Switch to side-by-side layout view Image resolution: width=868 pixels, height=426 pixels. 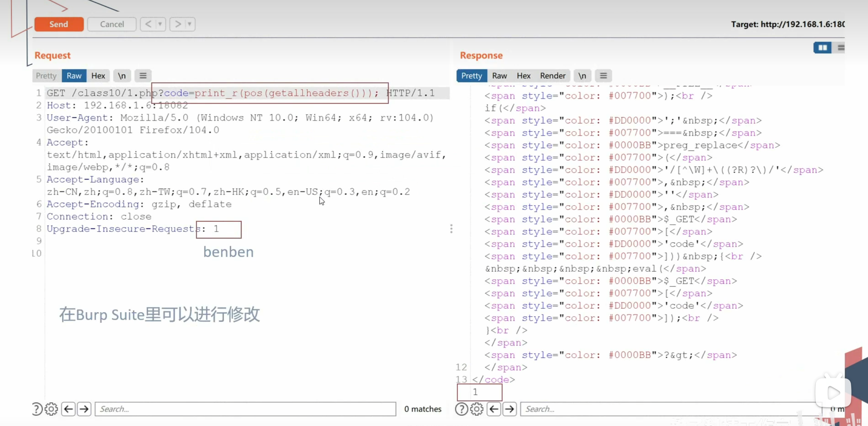822,48
